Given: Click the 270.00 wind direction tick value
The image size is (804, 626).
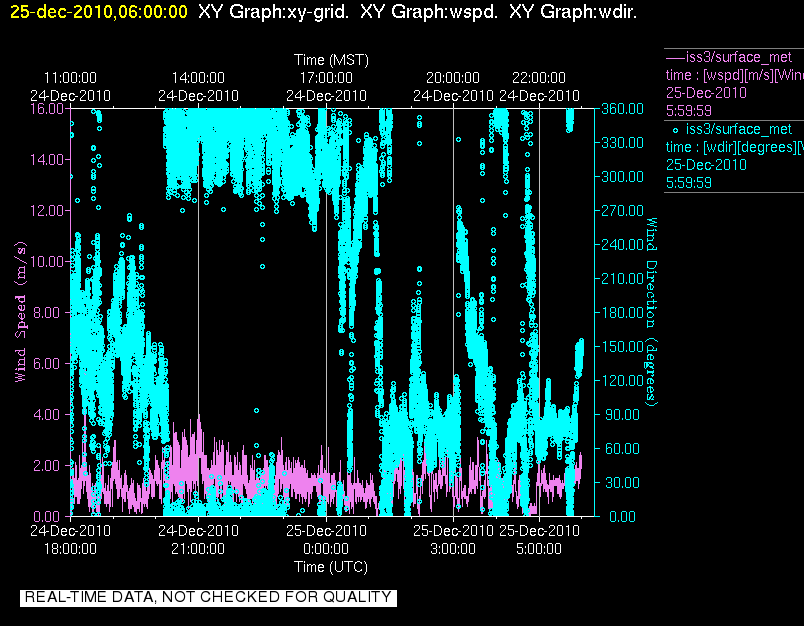Looking at the screenshot, I should tap(622, 211).
